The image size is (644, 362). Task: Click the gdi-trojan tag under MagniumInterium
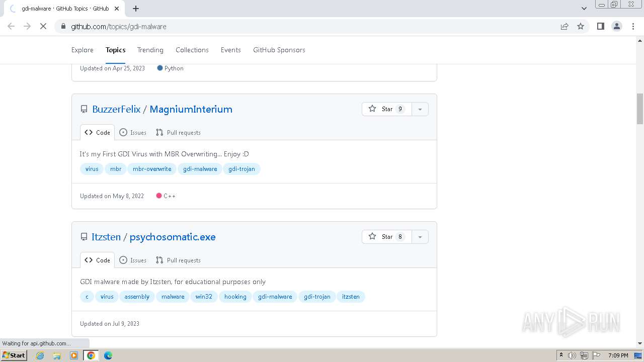click(242, 169)
